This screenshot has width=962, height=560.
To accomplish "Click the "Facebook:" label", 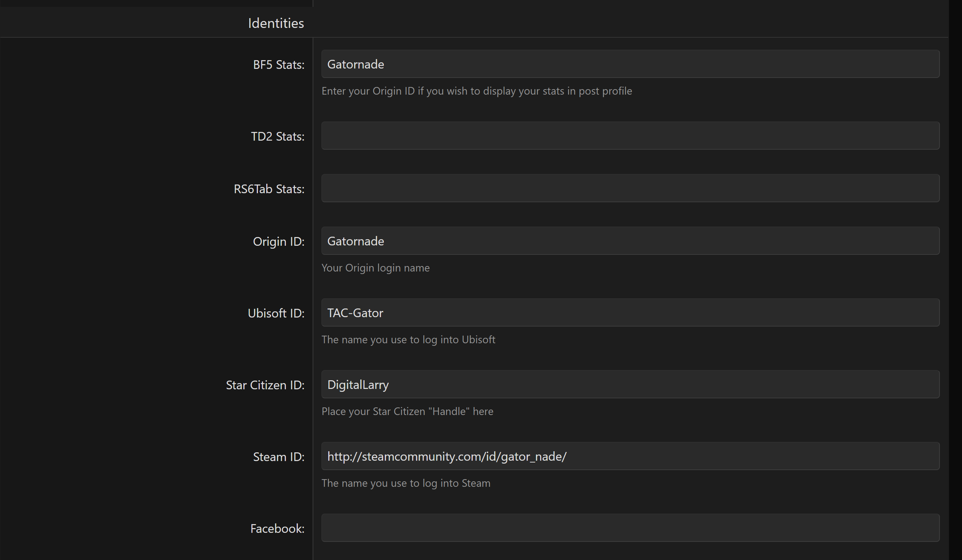I will click(277, 529).
